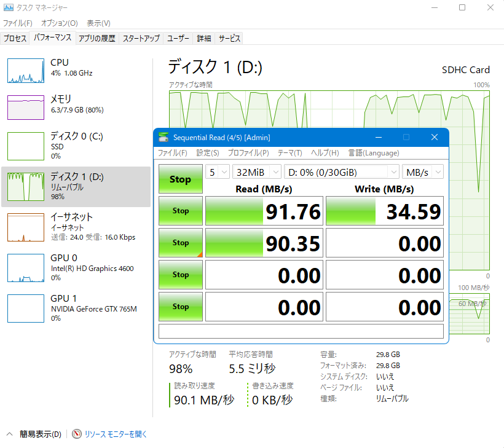Click the 平均応答時間 5.5 ミリ秒 value
This screenshot has width=504, height=448.
pyautogui.click(x=252, y=369)
